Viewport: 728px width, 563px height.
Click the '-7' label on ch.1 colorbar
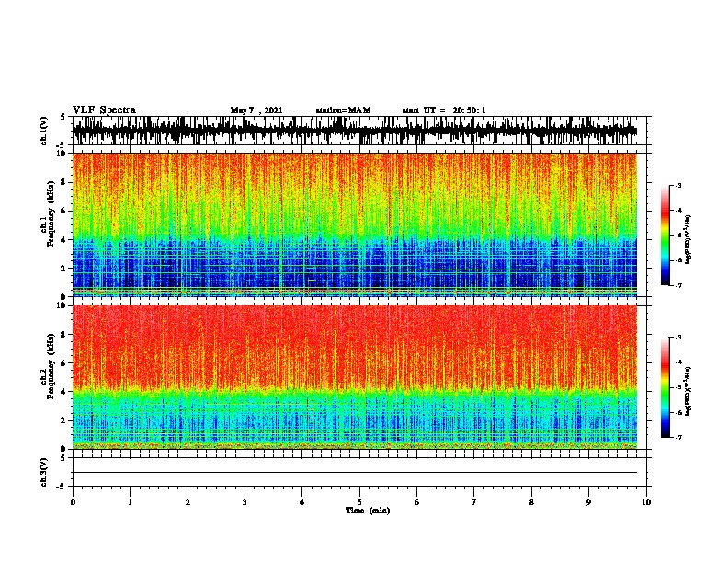(x=677, y=285)
